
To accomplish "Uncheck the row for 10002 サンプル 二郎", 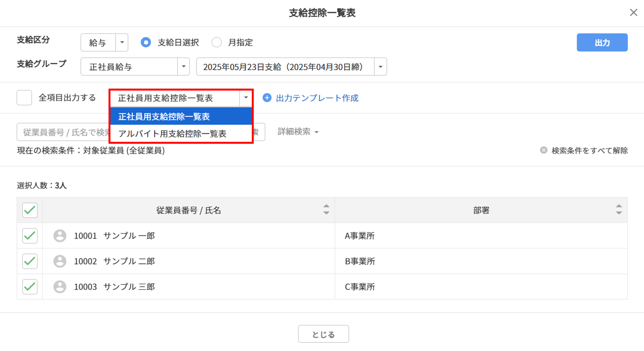I will (x=30, y=261).
